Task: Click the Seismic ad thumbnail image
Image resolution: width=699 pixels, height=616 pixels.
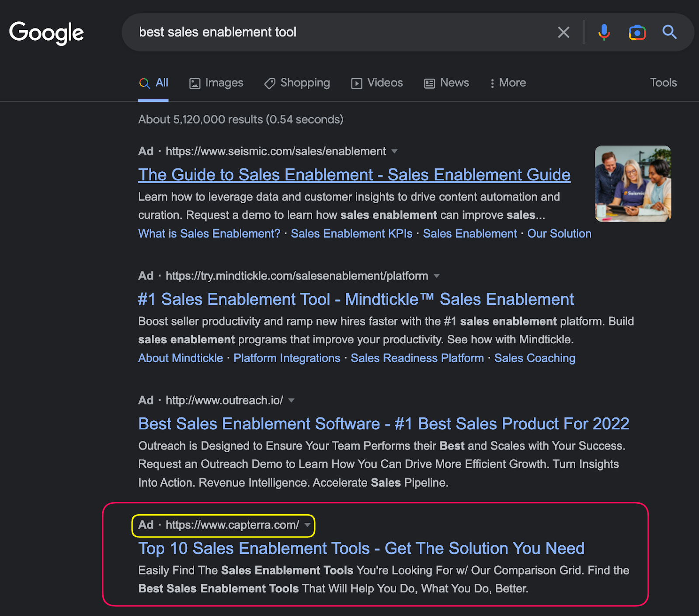Action: coord(633,183)
